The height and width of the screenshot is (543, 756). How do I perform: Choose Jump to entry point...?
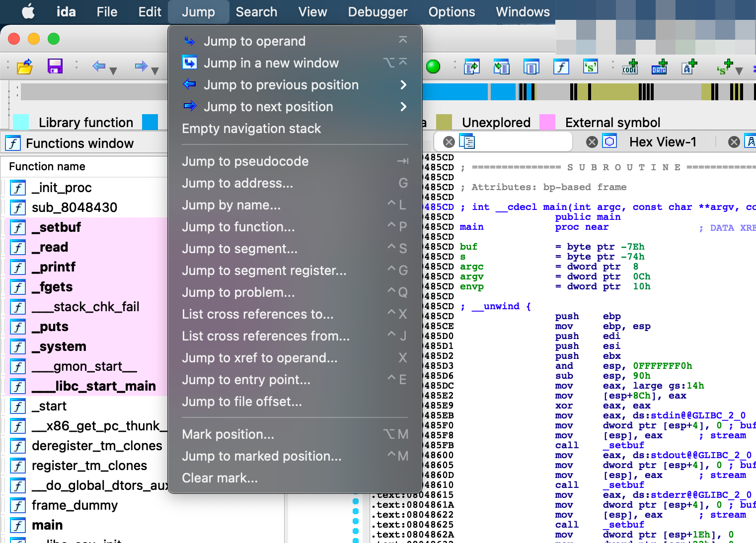point(295,380)
